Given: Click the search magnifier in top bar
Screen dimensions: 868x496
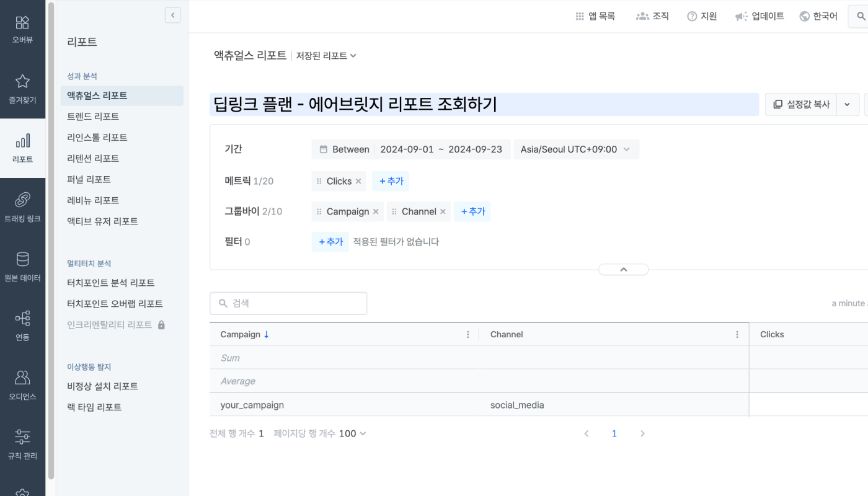Looking at the screenshot, I should click(x=861, y=16).
